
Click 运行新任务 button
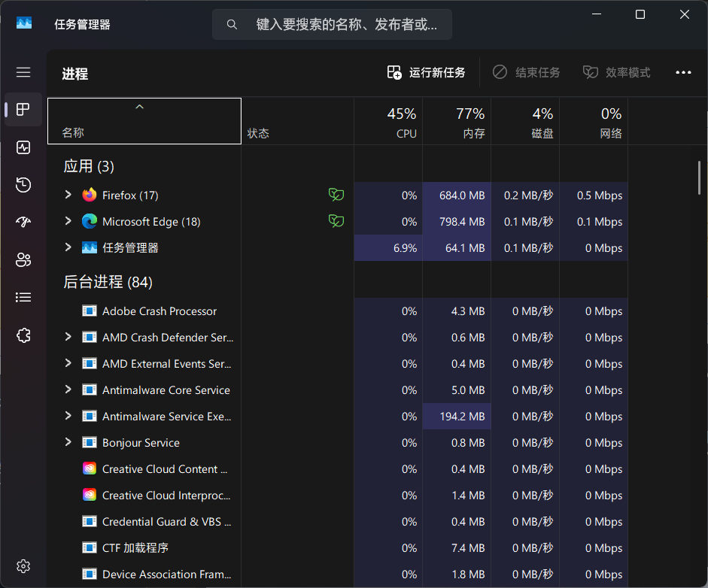pos(427,73)
